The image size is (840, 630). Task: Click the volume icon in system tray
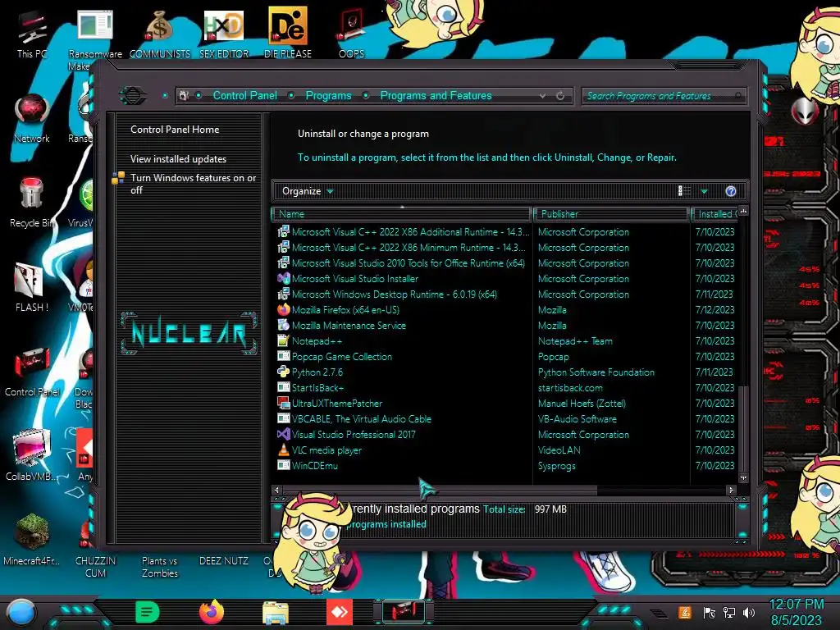[749, 612]
